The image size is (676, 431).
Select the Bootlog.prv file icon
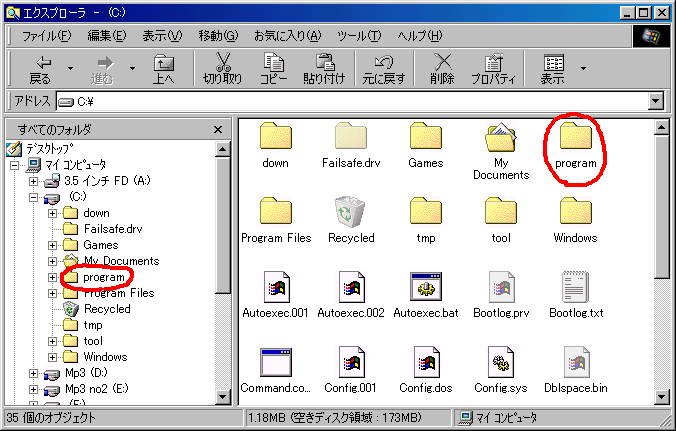tap(502, 287)
